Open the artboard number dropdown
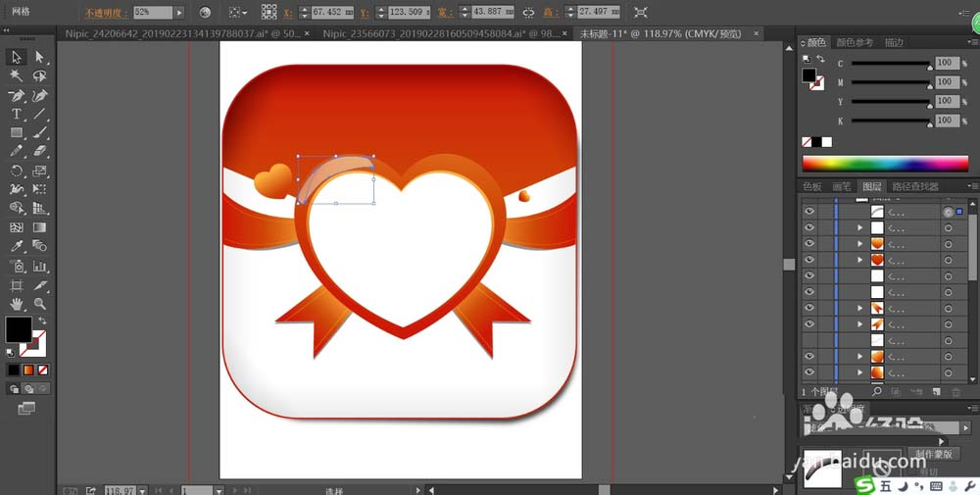 (219, 491)
